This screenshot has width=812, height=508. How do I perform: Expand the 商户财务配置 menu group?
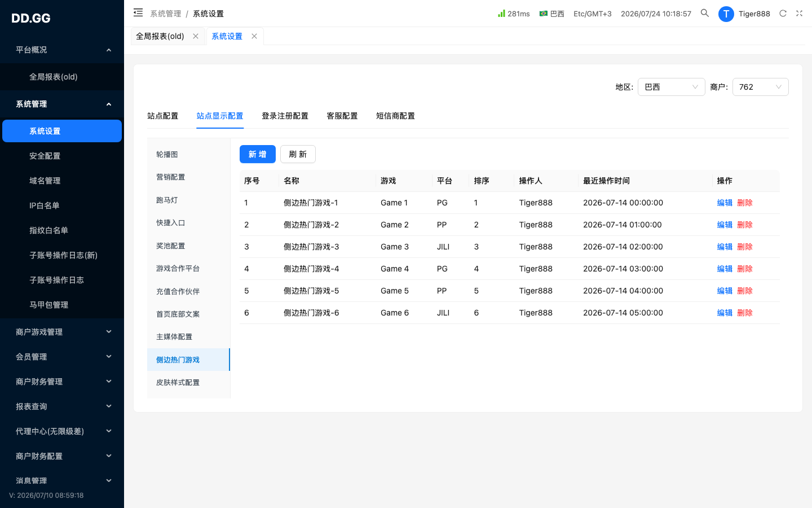click(62, 456)
